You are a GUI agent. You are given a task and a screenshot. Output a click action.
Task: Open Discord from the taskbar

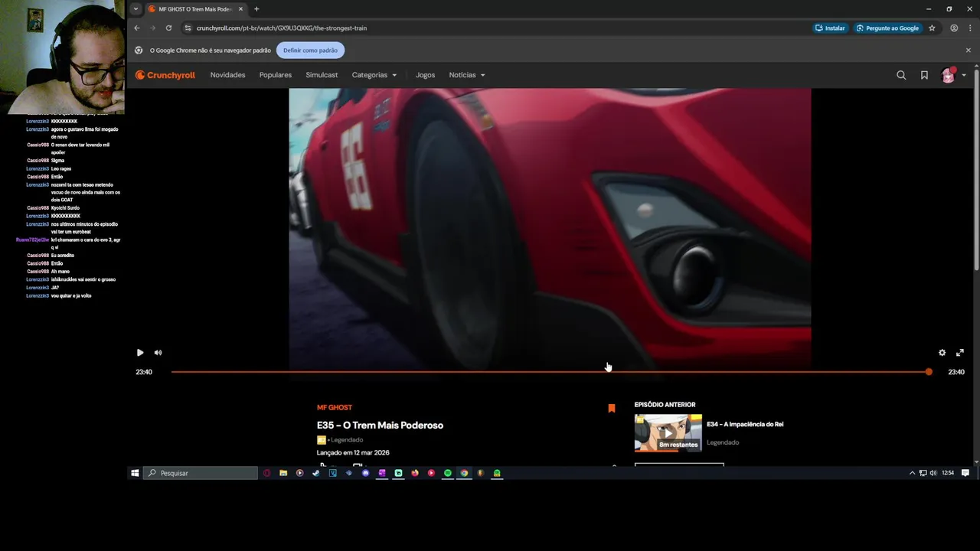pyautogui.click(x=365, y=473)
